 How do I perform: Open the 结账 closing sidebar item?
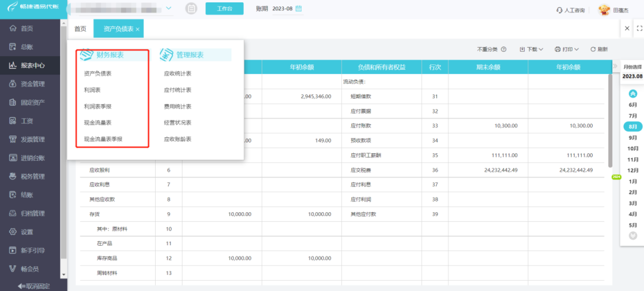coord(21,195)
